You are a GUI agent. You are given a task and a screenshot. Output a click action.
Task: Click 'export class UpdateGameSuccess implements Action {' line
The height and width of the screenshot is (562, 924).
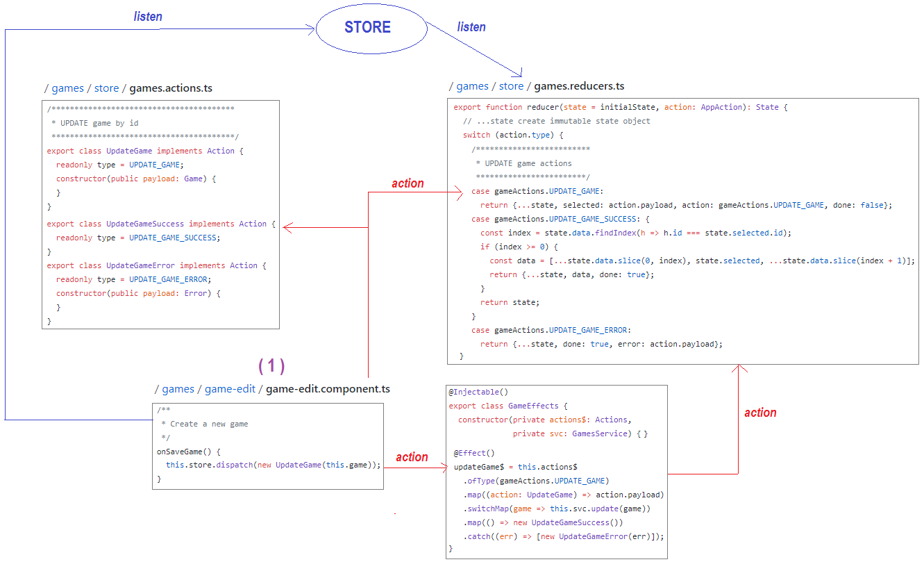pos(161,224)
